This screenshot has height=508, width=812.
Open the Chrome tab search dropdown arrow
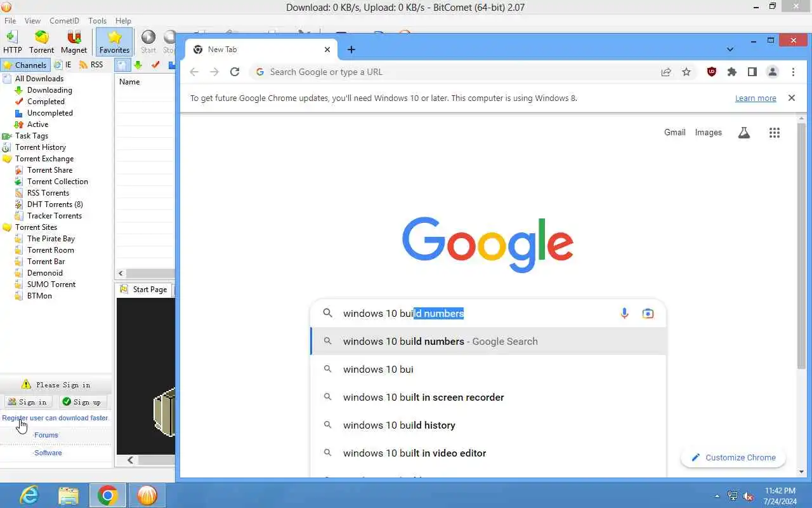730,49
